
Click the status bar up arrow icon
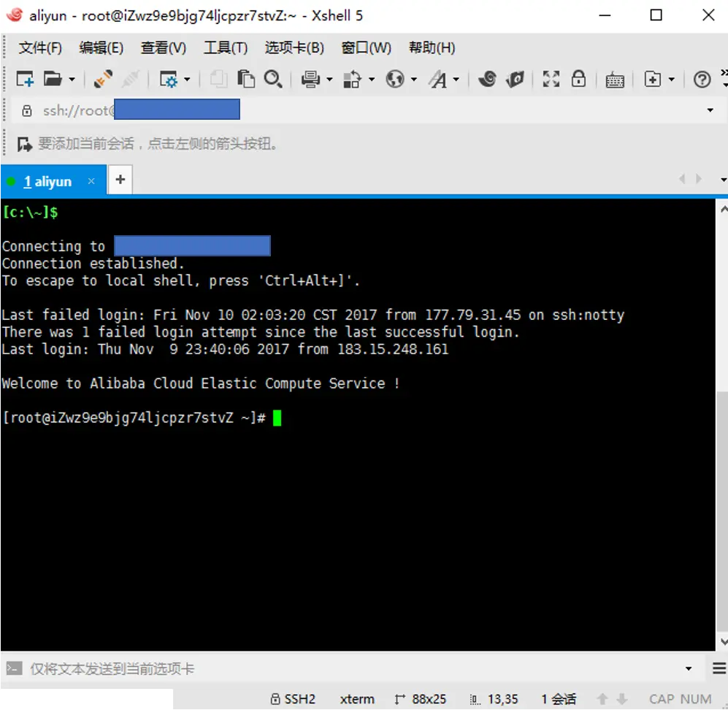tap(602, 699)
